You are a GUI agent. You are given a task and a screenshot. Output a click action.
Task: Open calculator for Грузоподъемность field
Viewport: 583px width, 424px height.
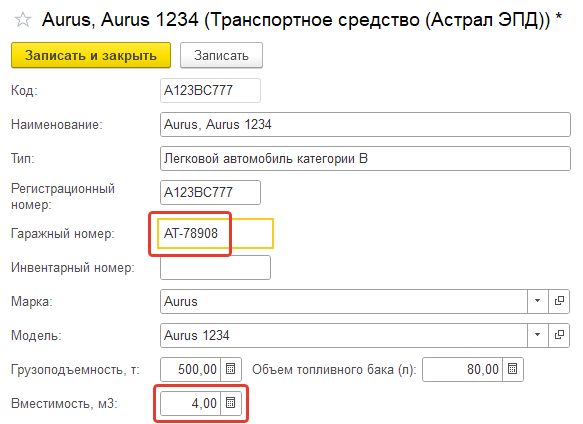231,369
